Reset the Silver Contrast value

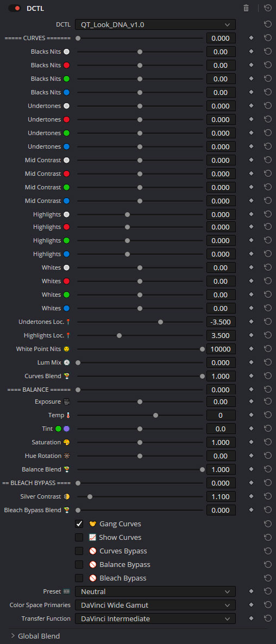pyautogui.click(x=268, y=496)
